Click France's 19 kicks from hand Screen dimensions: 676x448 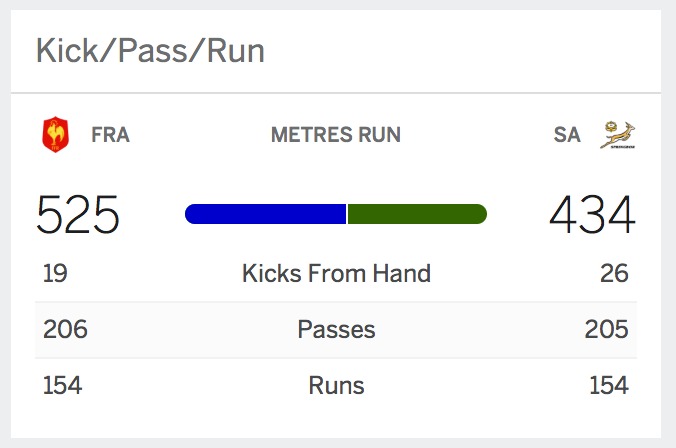pos(55,273)
